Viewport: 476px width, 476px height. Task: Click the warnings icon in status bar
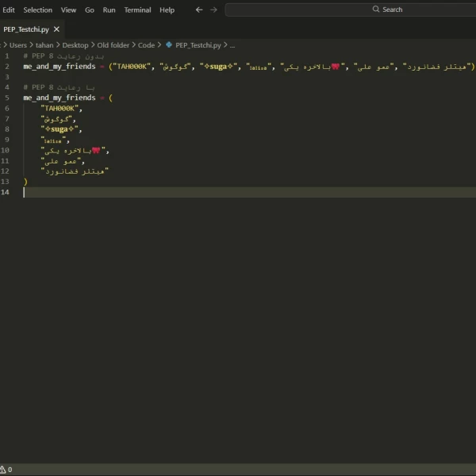3,470
